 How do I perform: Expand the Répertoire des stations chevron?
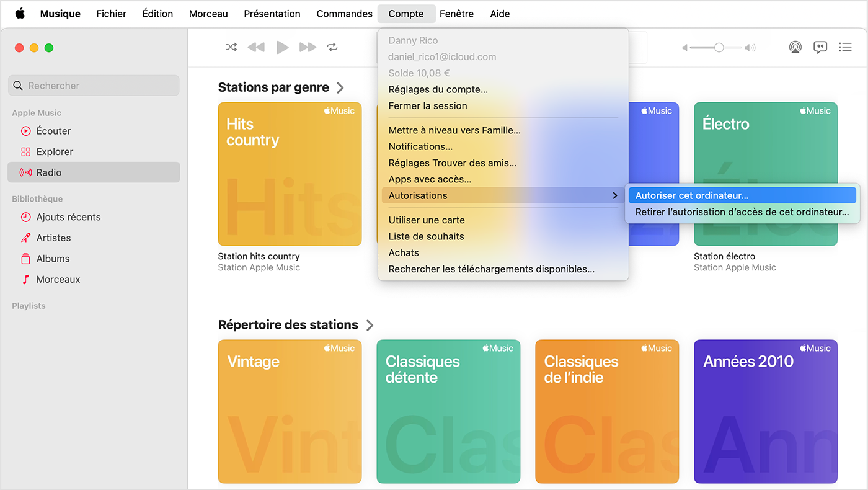370,325
